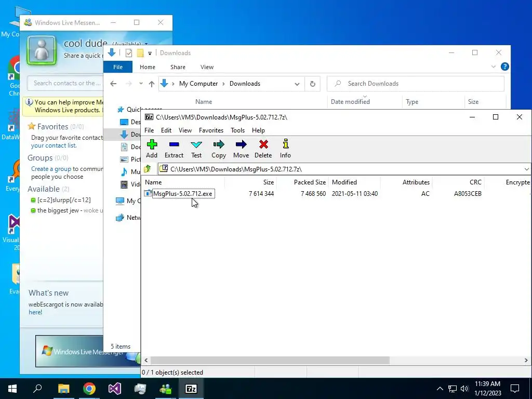Click the red Delete icon in 7-Zip
The image size is (532, 399).
263,144
